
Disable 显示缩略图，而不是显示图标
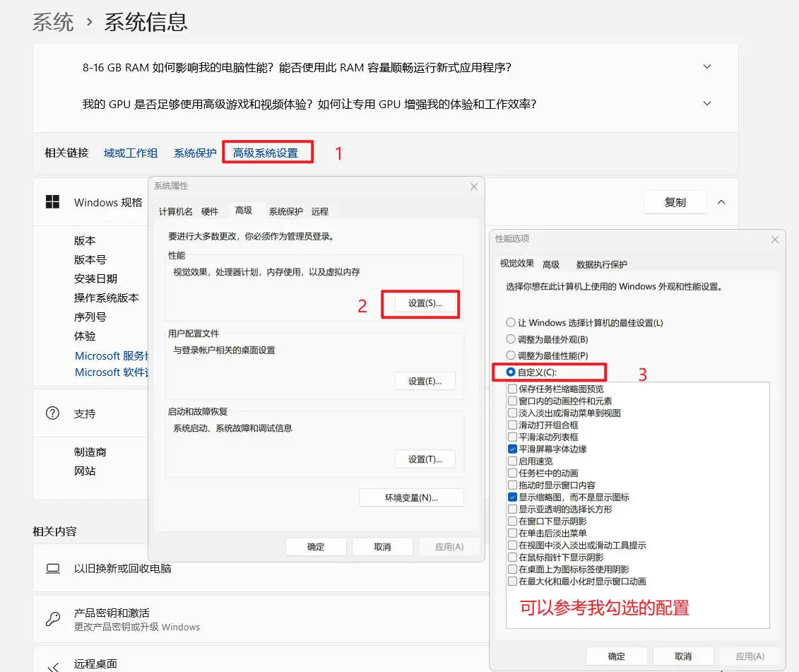pos(511,496)
